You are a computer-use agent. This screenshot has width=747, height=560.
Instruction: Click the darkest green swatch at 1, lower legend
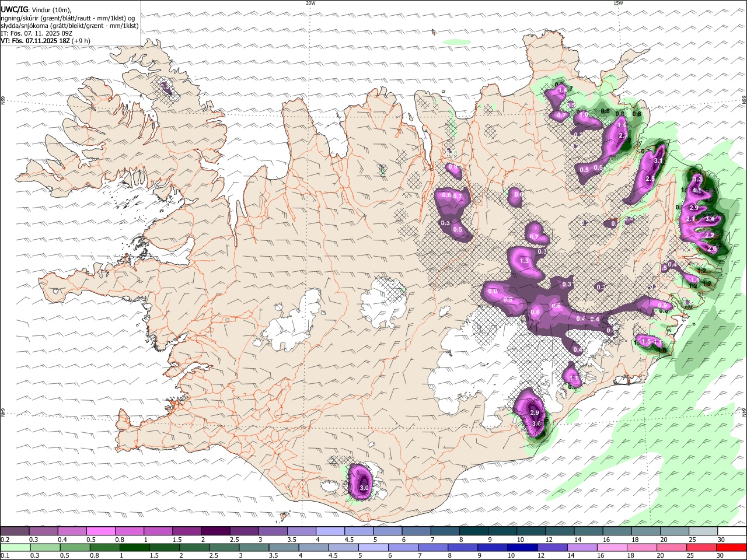134,548
